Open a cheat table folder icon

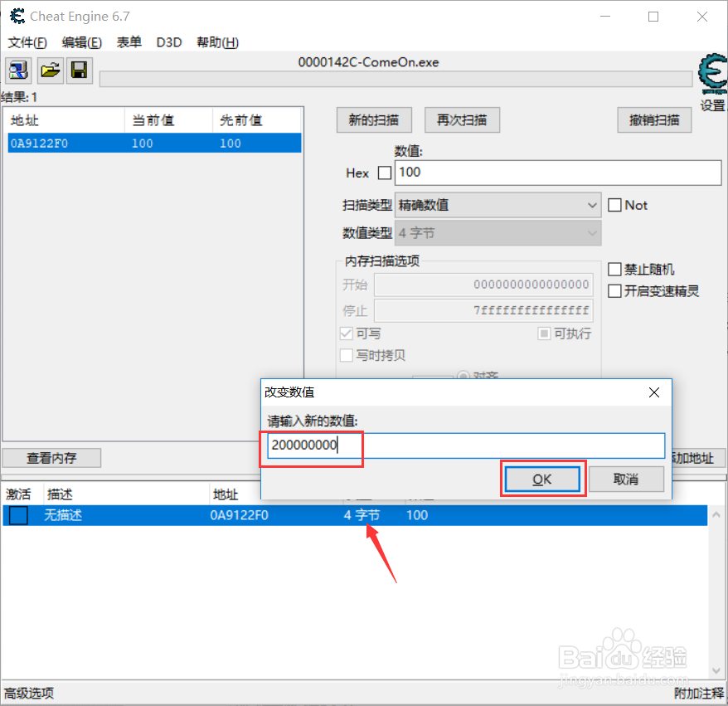pyautogui.click(x=50, y=71)
